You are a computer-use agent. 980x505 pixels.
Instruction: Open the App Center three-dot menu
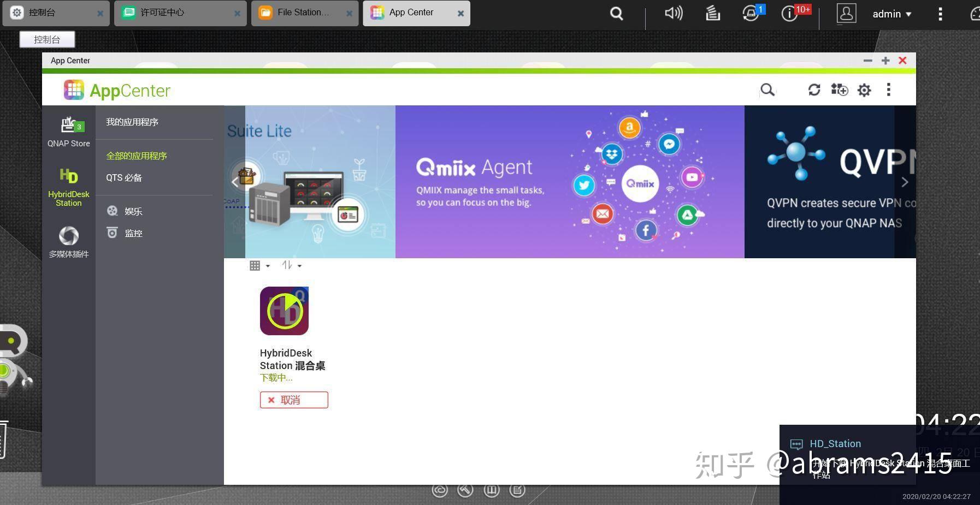pos(889,90)
